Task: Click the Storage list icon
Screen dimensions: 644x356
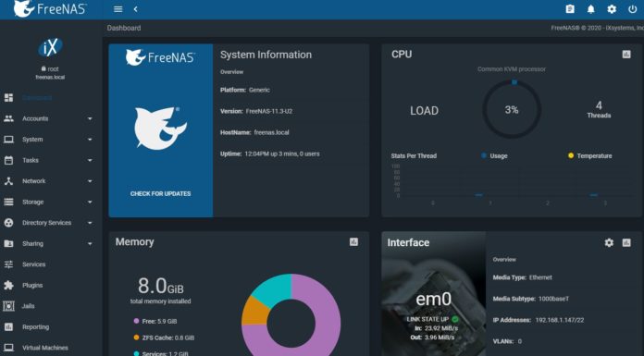Action: 8,202
